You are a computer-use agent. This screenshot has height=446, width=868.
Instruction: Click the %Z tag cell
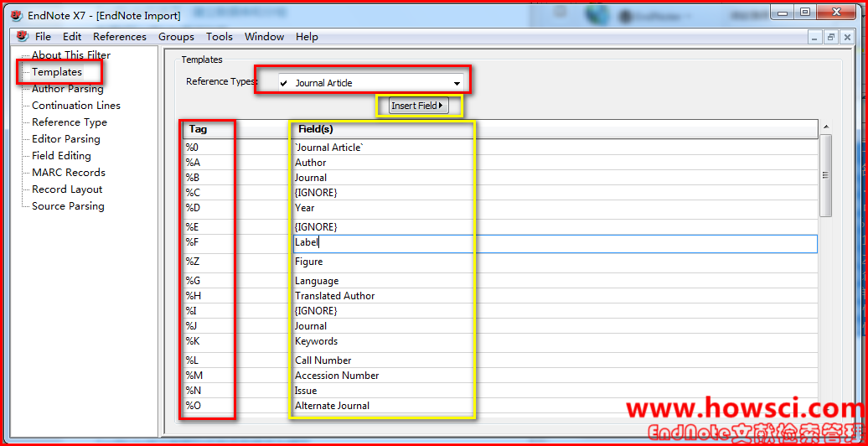point(237,262)
